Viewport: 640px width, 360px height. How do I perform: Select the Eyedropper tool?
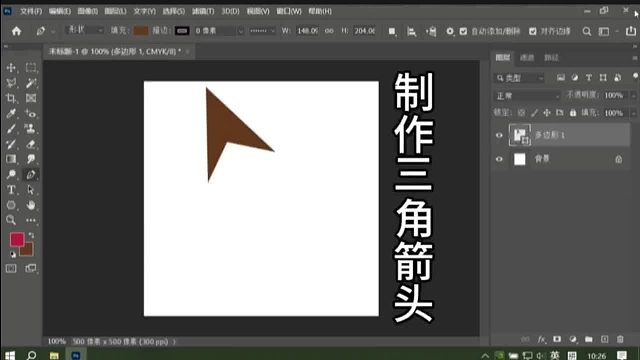click(11, 113)
